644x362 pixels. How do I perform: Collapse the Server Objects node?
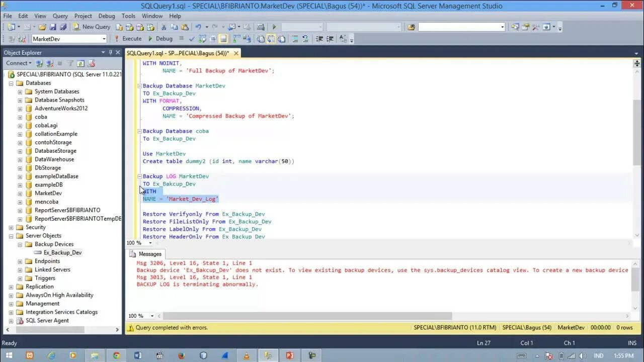coord(11,236)
